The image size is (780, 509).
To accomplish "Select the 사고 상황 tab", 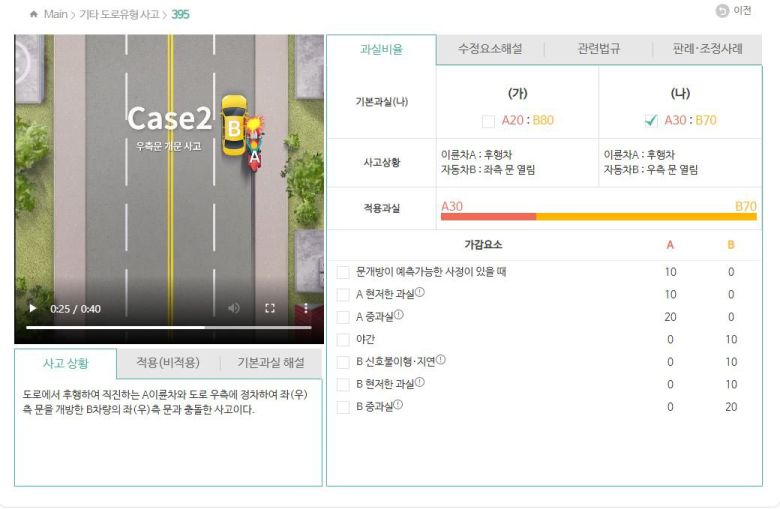I will point(66,363).
